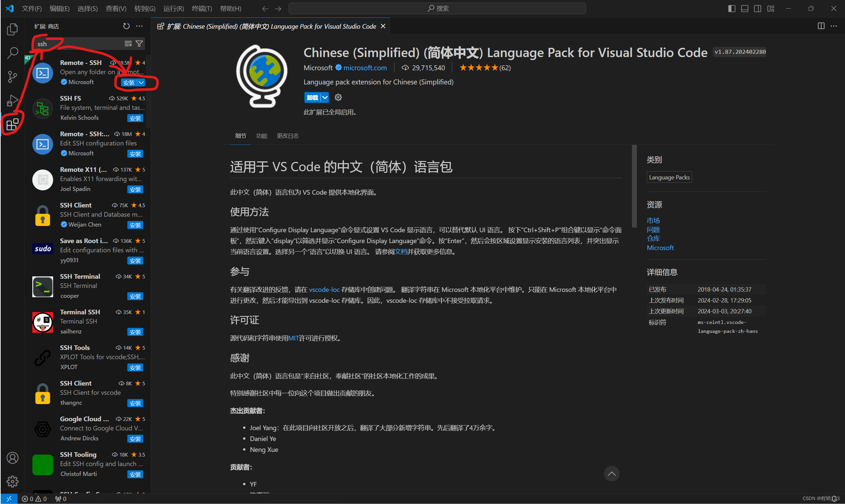Switch to the 细节 tab
Screen dimensions: 845x504
(x=241, y=136)
